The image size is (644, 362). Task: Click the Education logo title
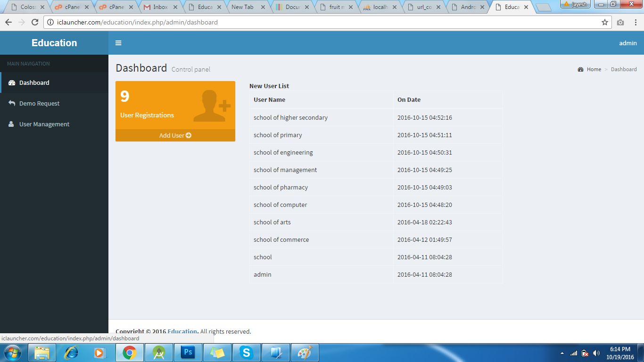(54, 43)
